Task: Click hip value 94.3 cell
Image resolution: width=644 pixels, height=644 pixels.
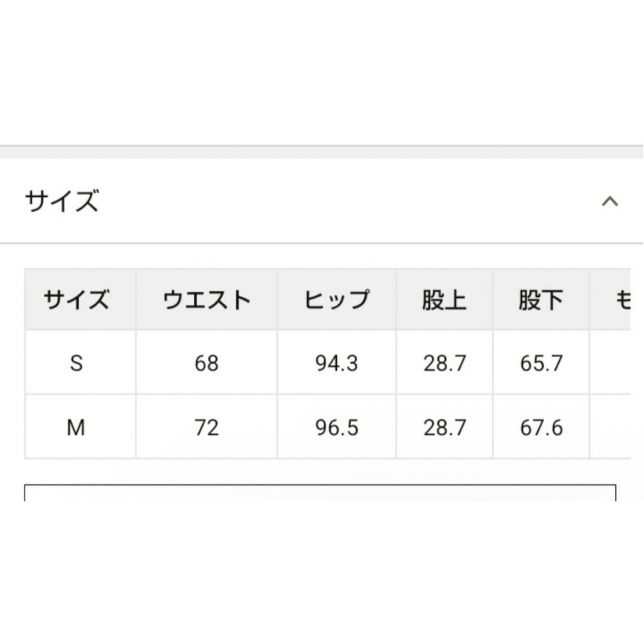Action: coord(337,363)
